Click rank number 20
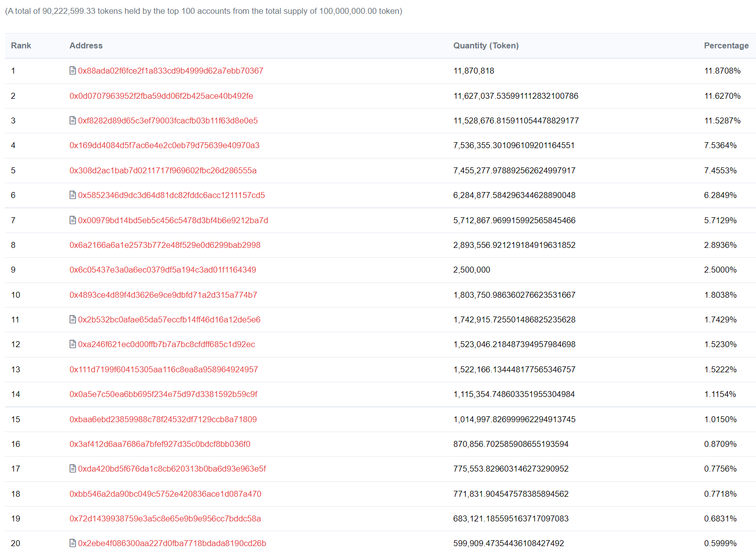The height and width of the screenshot is (555, 756). 16,543
